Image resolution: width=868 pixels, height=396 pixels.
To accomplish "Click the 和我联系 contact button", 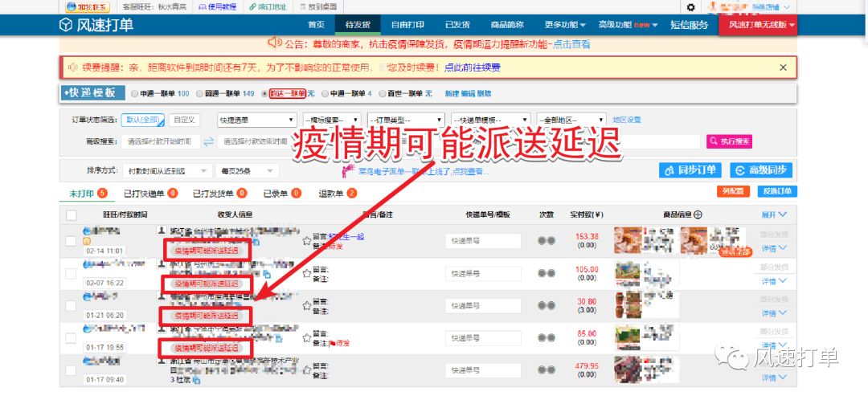I will pos(88,7).
